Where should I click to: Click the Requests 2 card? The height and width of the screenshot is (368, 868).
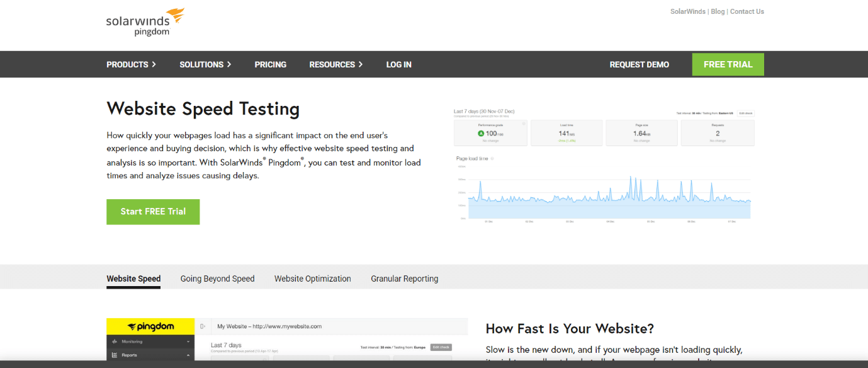(718, 133)
